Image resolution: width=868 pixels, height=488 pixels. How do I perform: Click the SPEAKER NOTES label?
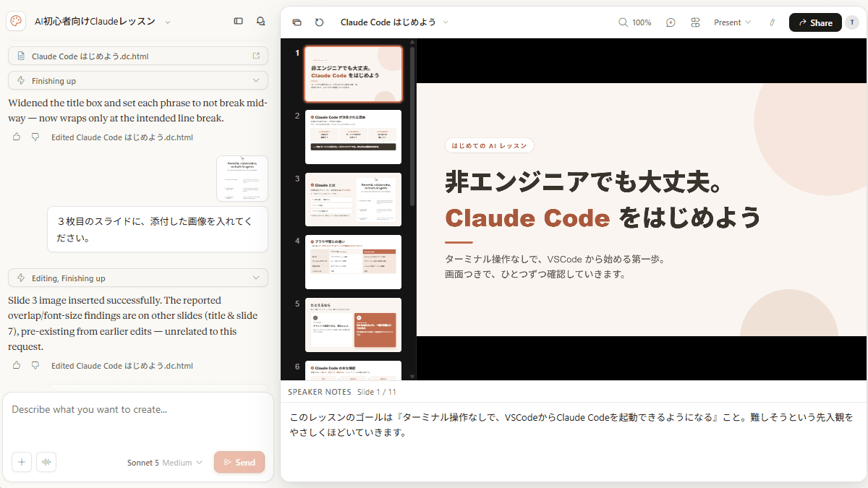coord(320,392)
